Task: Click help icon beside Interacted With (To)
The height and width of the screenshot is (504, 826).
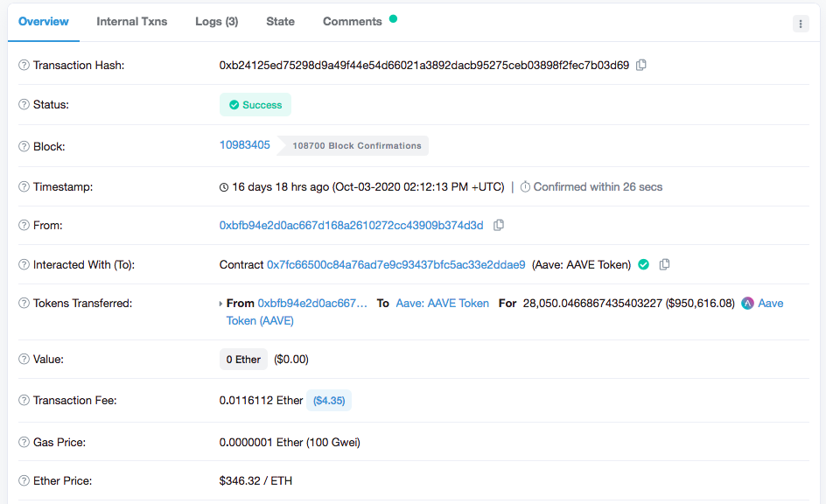Action: (24, 264)
